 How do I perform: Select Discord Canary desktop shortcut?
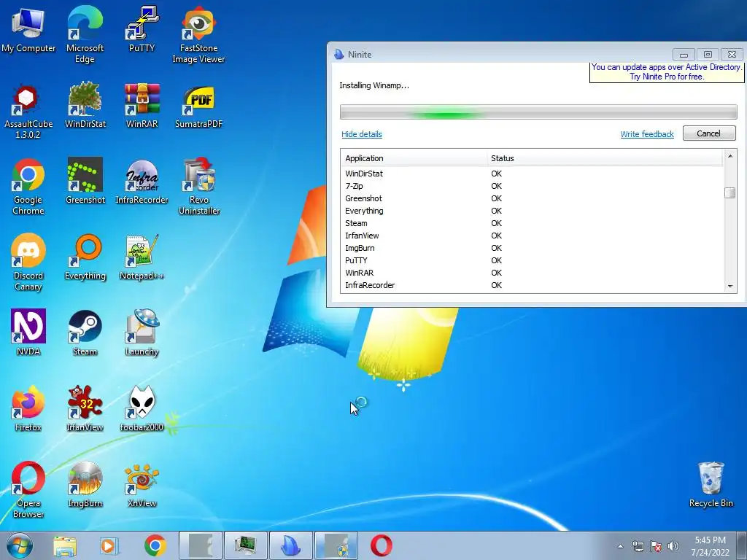[x=28, y=262]
